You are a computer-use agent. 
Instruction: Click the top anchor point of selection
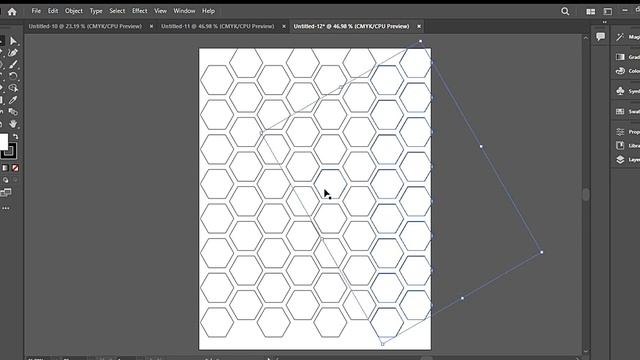click(x=420, y=41)
